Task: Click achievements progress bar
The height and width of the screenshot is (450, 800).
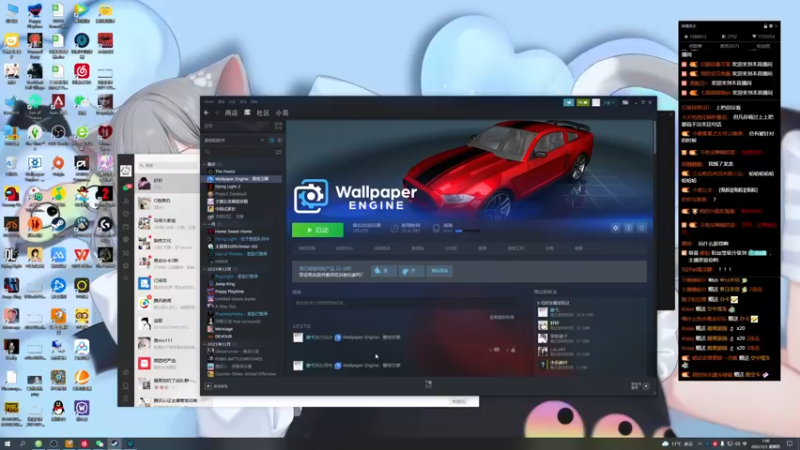Action: (467, 231)
